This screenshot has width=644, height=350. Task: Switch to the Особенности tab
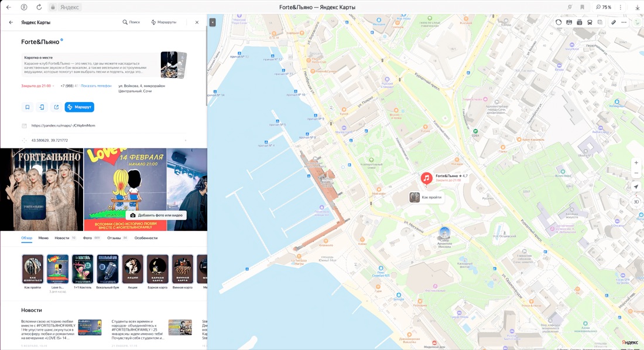pyautogui.click(x=146, y=238)
